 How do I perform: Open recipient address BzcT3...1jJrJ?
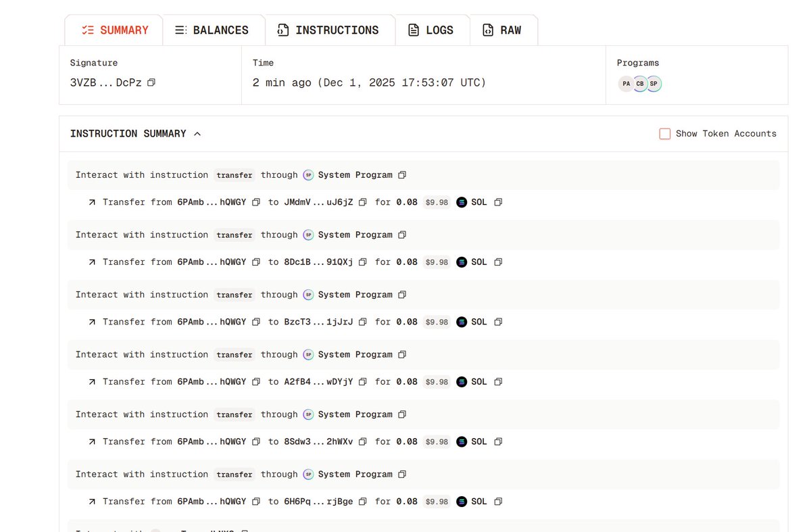point(318,322)
